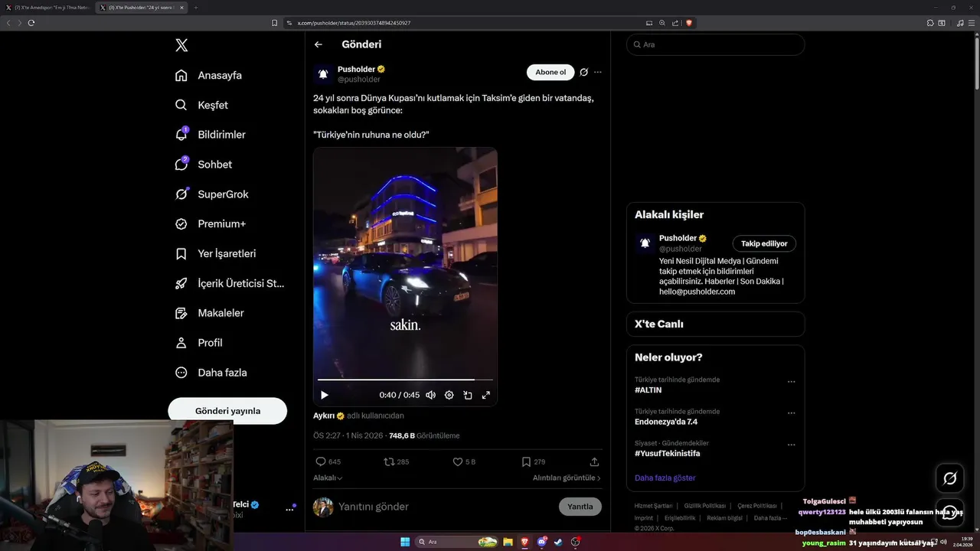Open Sohbet messages
This screenshot has height=551, width=980.
204,165
